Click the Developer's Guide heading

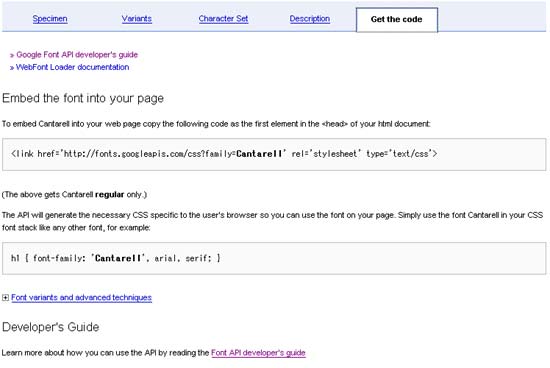point(51,327)
